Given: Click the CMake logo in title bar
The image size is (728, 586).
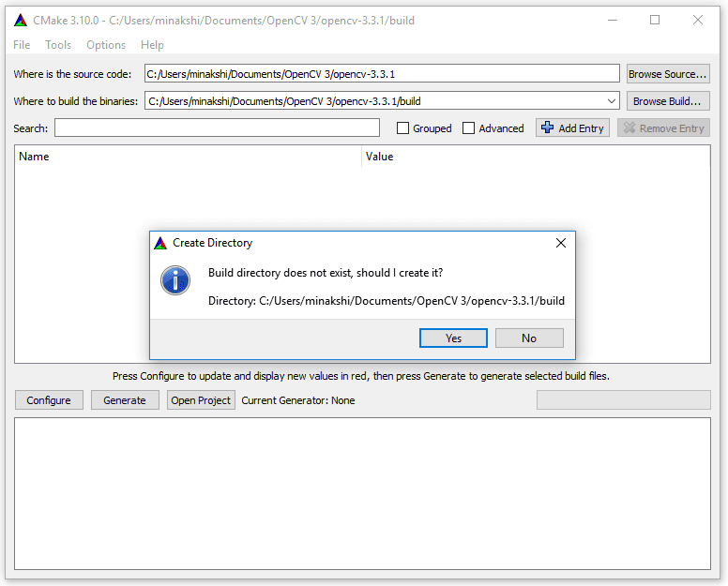Looking at the screenshot, I should pos(21,21).
